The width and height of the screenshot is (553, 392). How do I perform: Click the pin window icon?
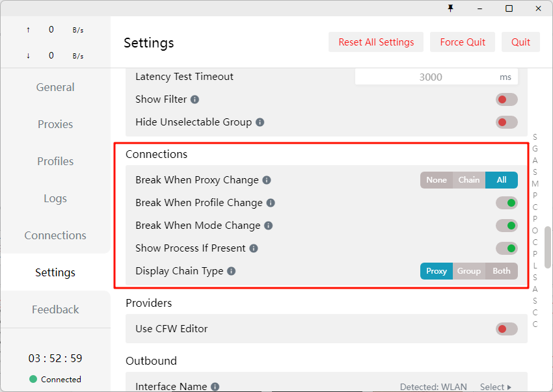pos(450,8)
